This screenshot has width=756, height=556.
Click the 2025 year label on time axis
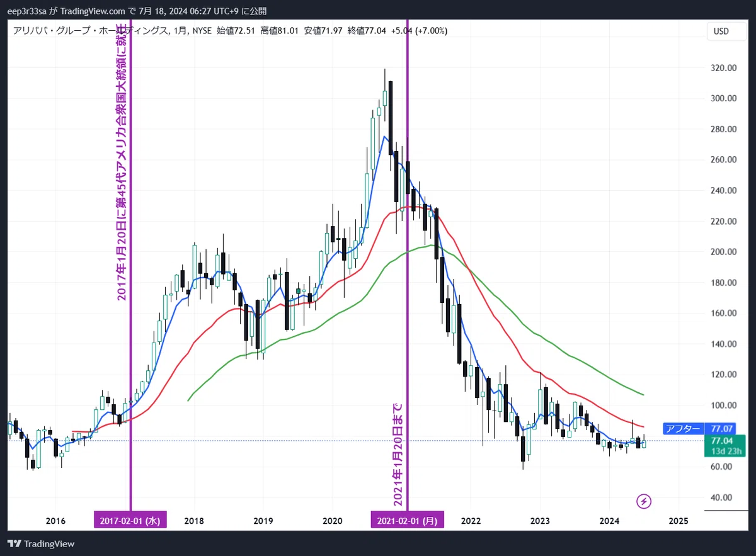pyautogui.click(x=679, y=521)
